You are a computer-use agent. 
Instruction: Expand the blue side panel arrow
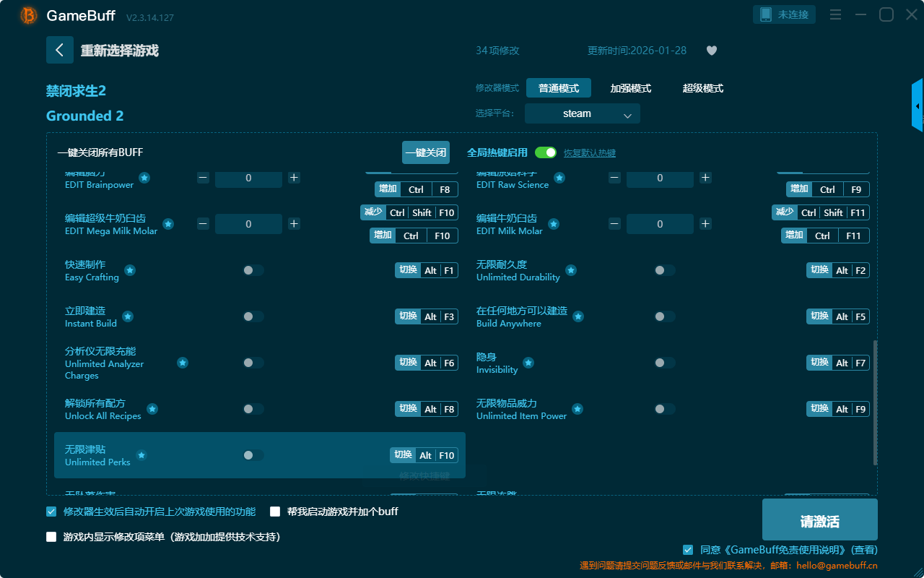pos(918,106)
